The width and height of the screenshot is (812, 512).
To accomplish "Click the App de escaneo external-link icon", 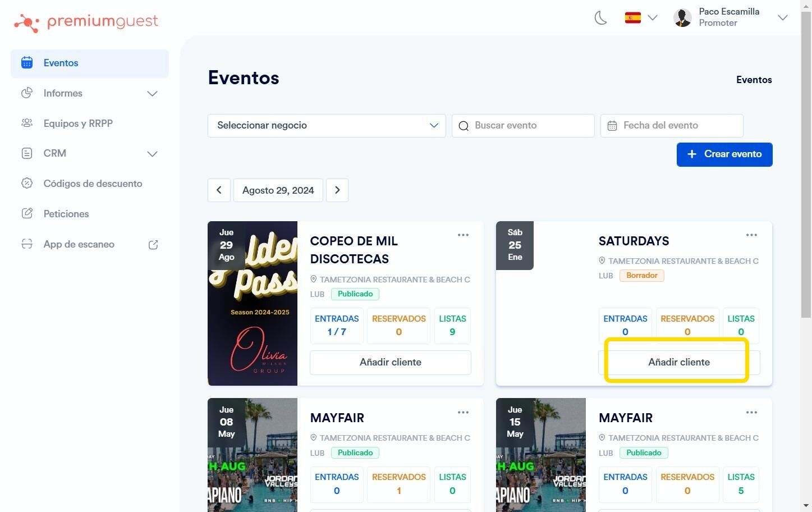I will [153, 245].
